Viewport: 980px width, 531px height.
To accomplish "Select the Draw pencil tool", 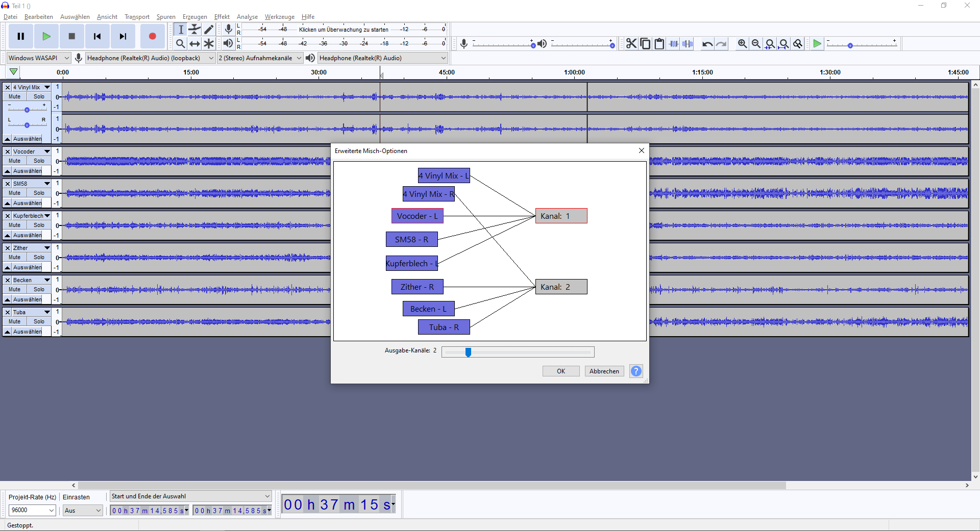I will (209, 30).
